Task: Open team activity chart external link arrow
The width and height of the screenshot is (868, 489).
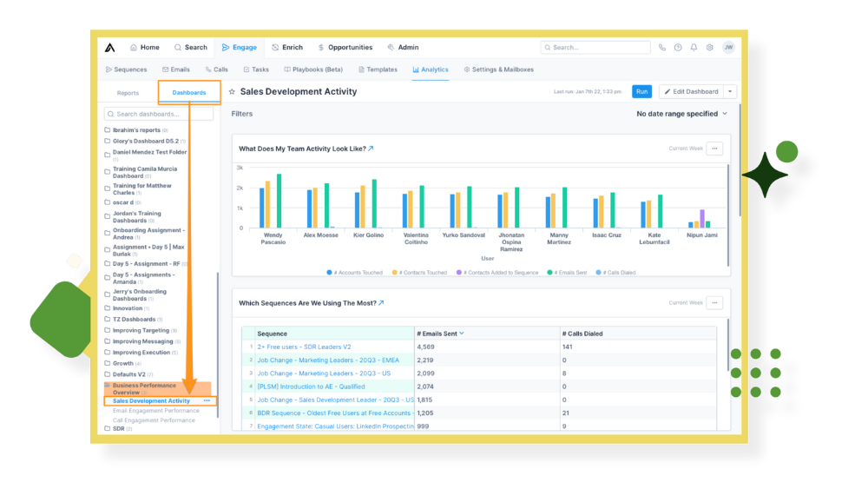Action: coord(371,149)
